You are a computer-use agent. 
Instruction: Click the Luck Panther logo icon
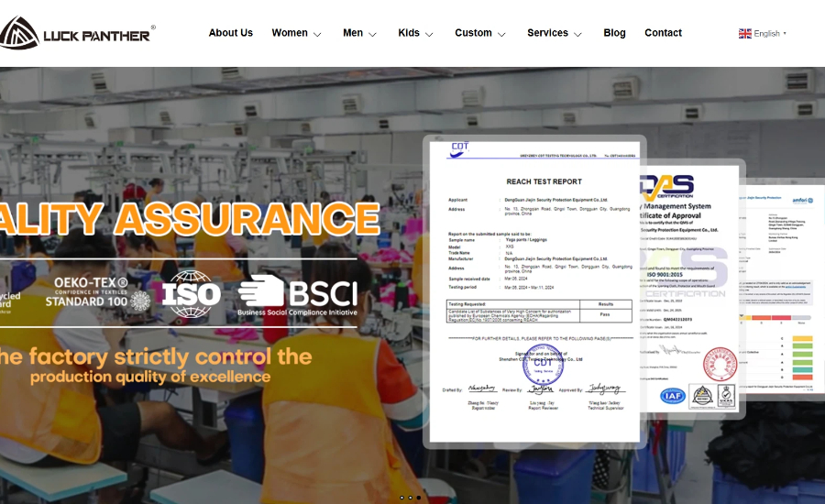tap(19, 33)
